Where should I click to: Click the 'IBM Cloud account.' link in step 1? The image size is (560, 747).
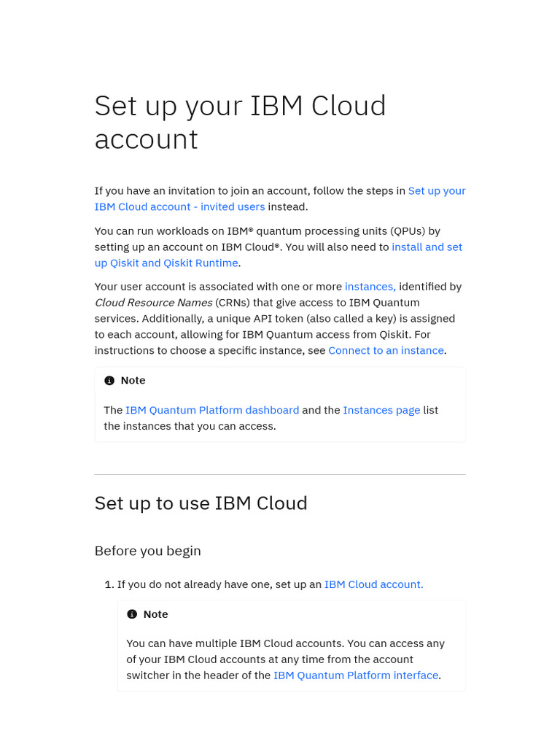[x=373, y=584]
